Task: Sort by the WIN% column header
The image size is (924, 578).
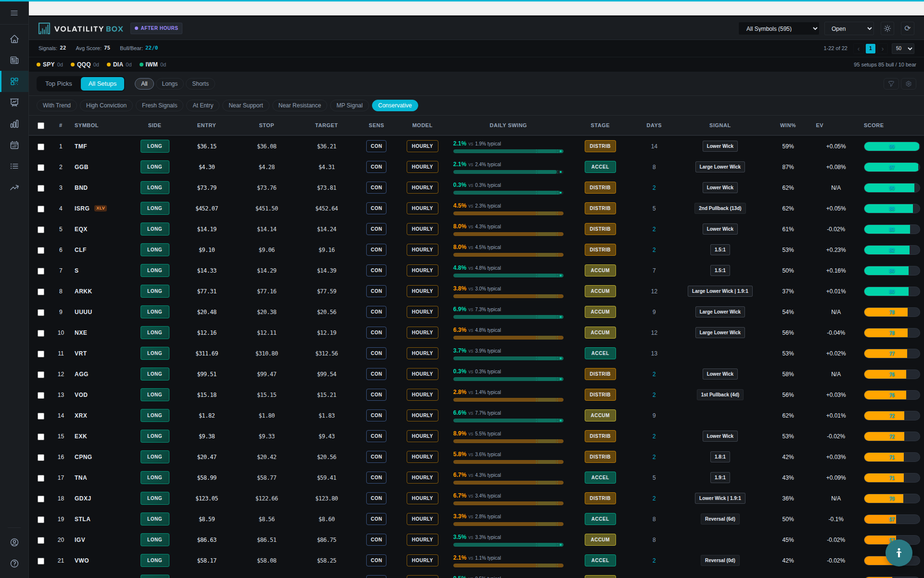Action: click(788, 125)
